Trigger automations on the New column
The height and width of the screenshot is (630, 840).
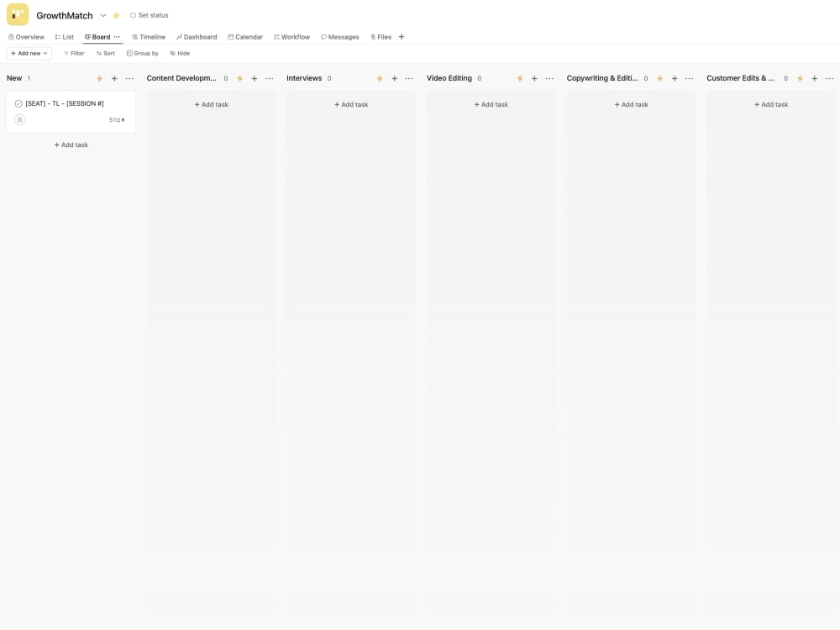100,78
